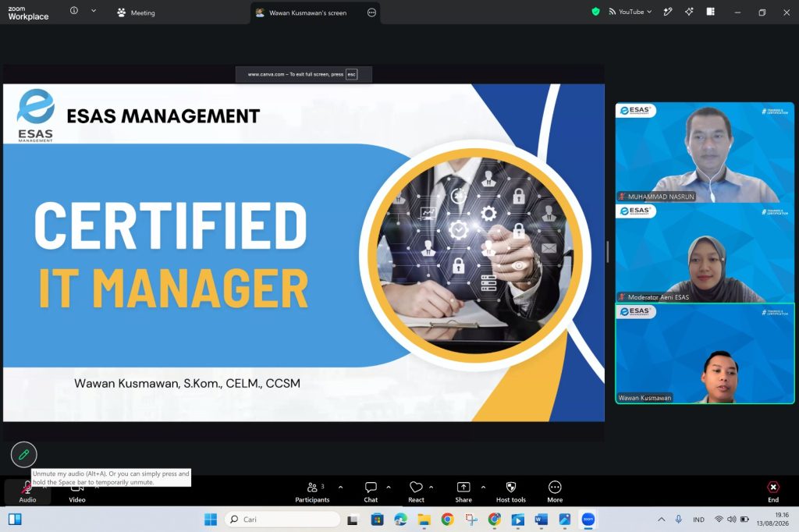Click the divider handle beside the video panel

pos(607,252)
